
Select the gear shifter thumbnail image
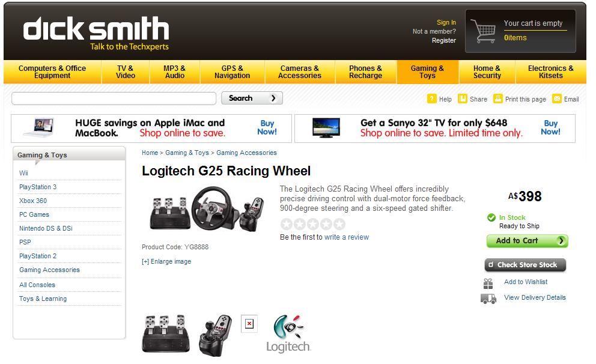215,336
